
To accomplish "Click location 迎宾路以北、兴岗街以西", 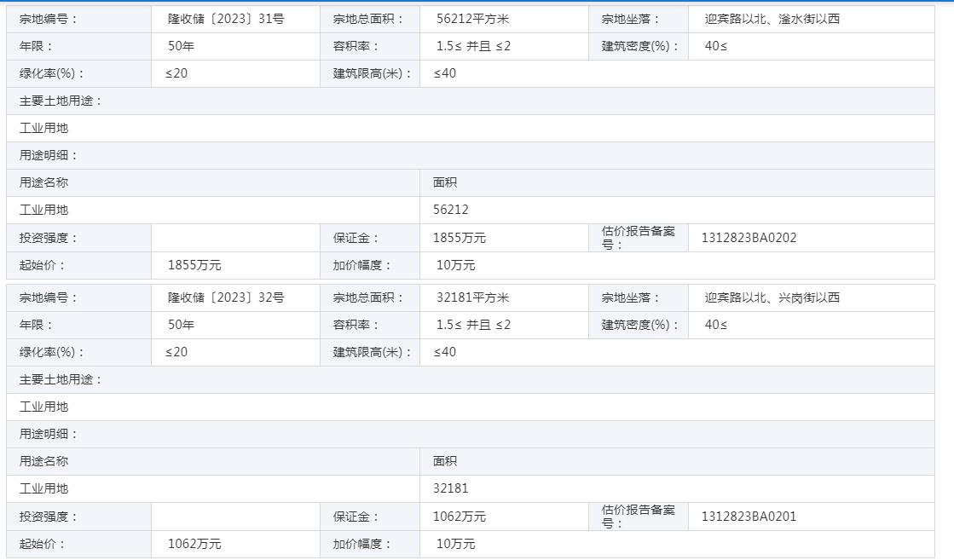I will click(772, 297).
